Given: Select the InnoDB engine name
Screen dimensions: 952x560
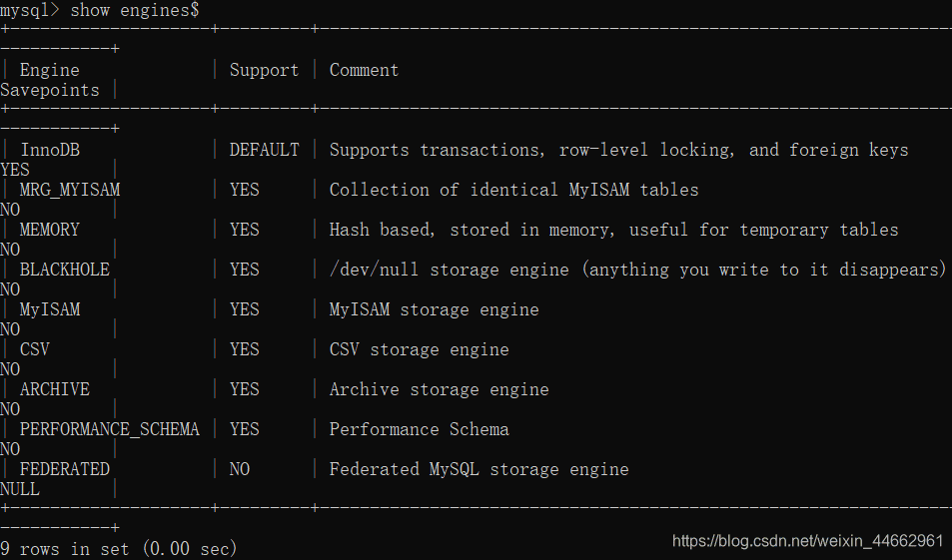Looking at the screenshot, I should point(49,150).
